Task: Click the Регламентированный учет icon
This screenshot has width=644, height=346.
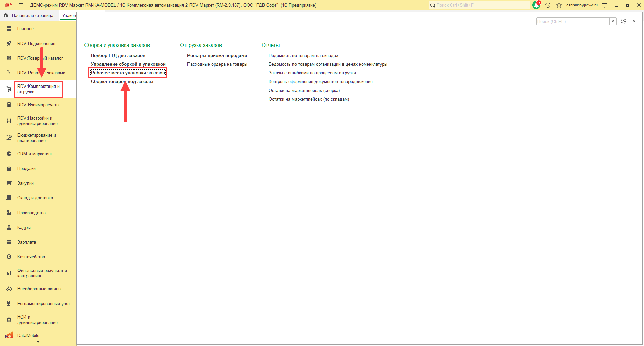Action: tap(9, 303)
